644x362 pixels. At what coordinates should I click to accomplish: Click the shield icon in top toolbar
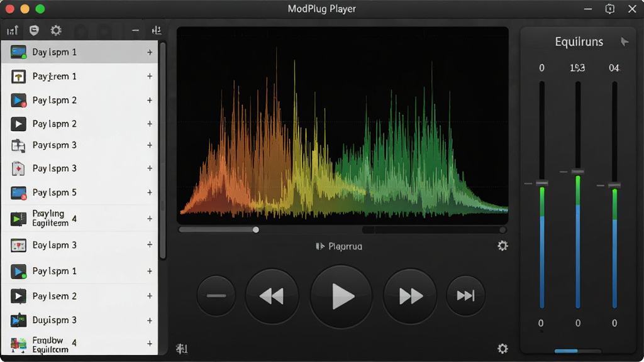(x=34, y=30)
